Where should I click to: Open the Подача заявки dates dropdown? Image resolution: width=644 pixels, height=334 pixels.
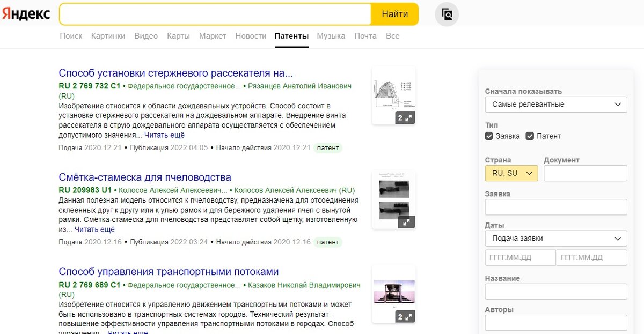click(x=555, y=238)
